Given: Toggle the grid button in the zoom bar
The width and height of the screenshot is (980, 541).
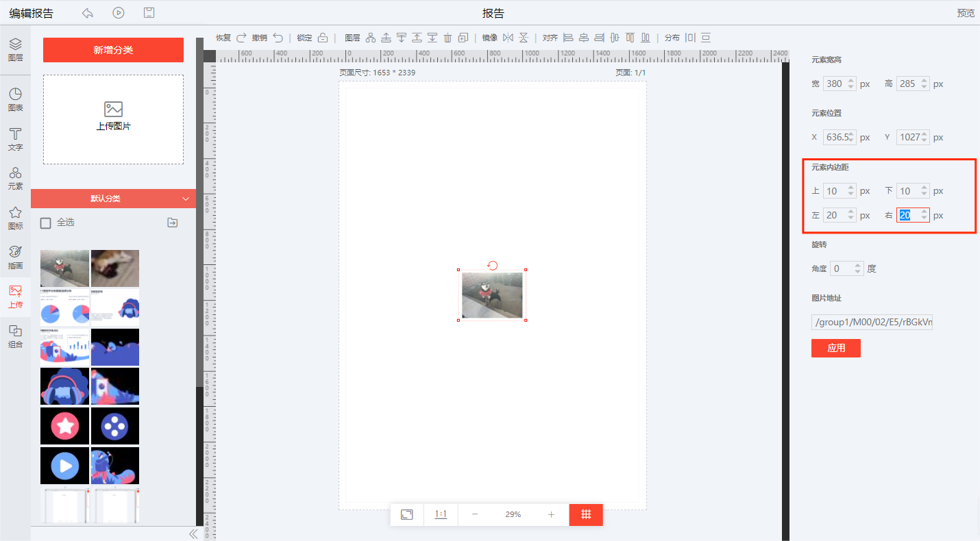Looking at the screenshot, I should point(586,514).
